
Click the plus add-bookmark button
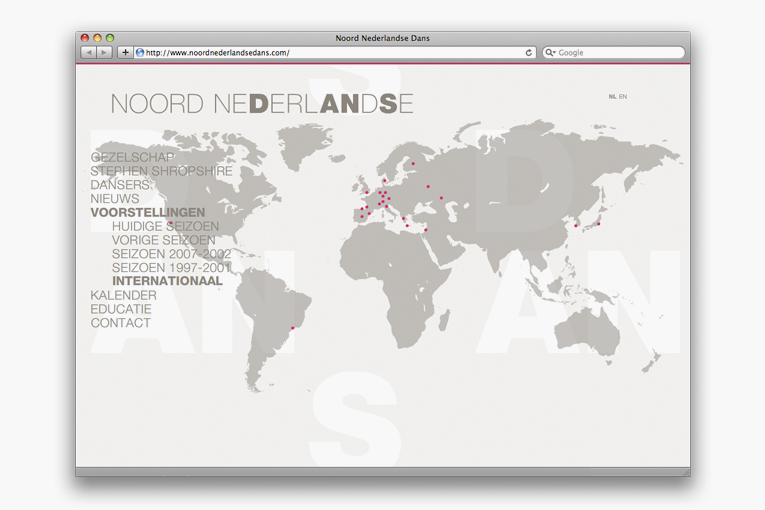[x=125, y=52]
